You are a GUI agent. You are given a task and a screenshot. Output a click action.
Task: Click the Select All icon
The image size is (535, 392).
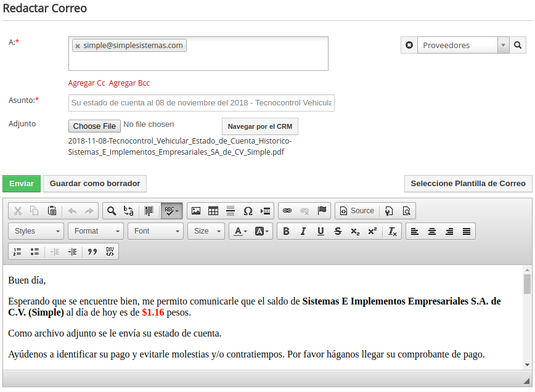(149, 211)
